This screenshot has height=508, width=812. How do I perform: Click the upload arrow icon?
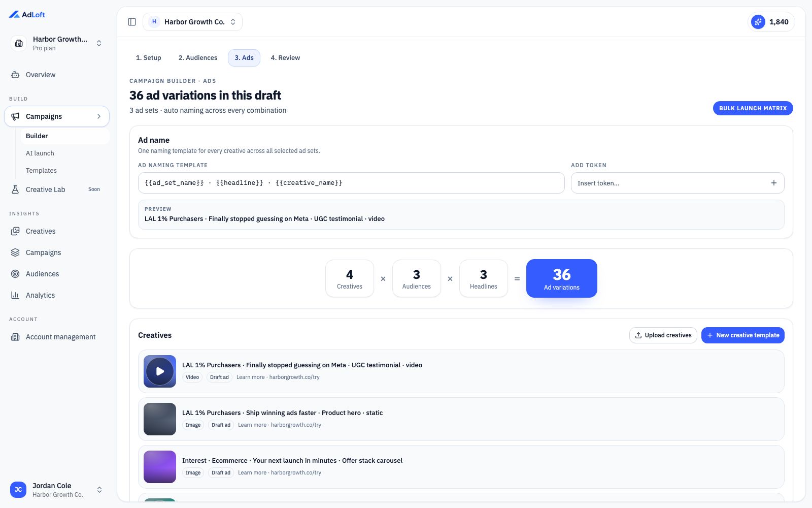point(638,335)
